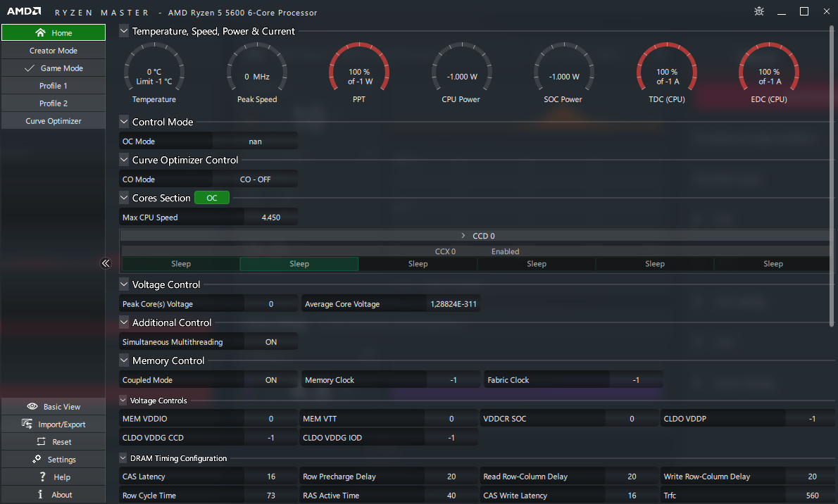Click the Basic View eye icon
Image resolution: width=838 pixels, height=504 pixels.
pyautogui.click(x=32, y=406)
